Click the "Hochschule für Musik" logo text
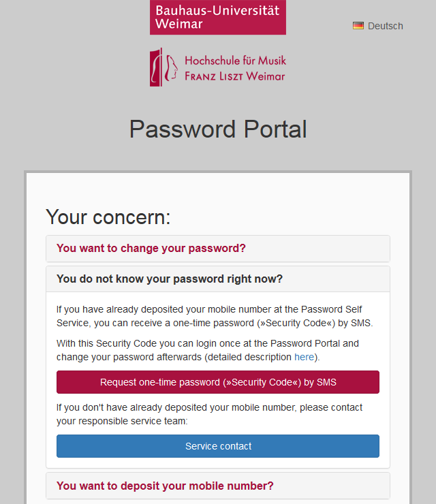Image resolution: width=436 pixels, height=504 pixels. 235,61
